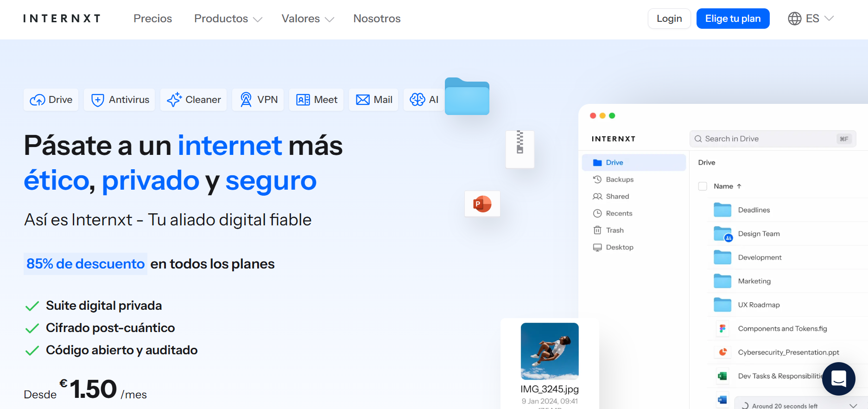Image resolution: width=868 pixels, height=409 pixels.
Task: Open the Design Team shared folder
Action: 788,234
